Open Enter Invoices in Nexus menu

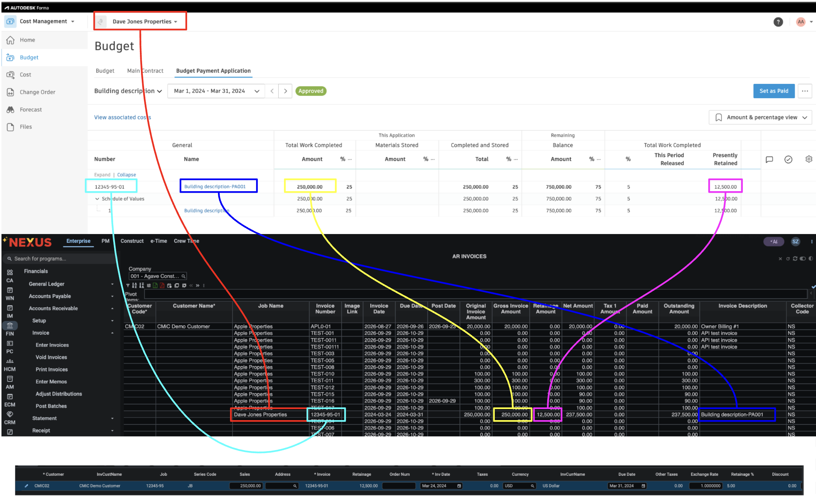[x=52, y=345]
